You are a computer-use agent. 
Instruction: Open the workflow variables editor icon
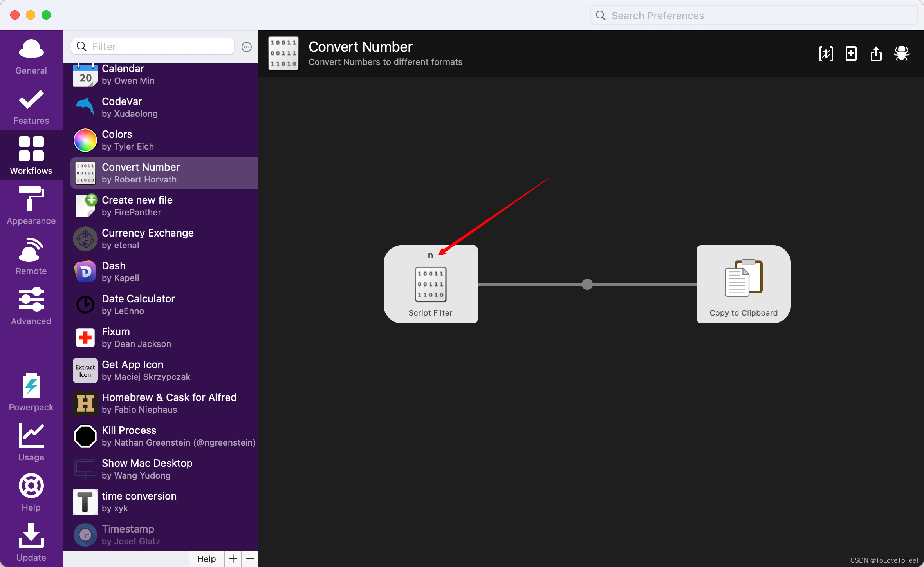point(826,54)
